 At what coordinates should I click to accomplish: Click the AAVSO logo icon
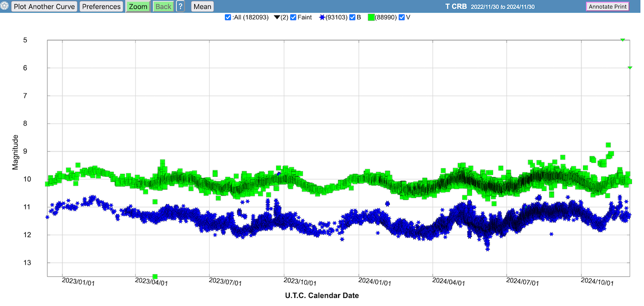point(5,7)
